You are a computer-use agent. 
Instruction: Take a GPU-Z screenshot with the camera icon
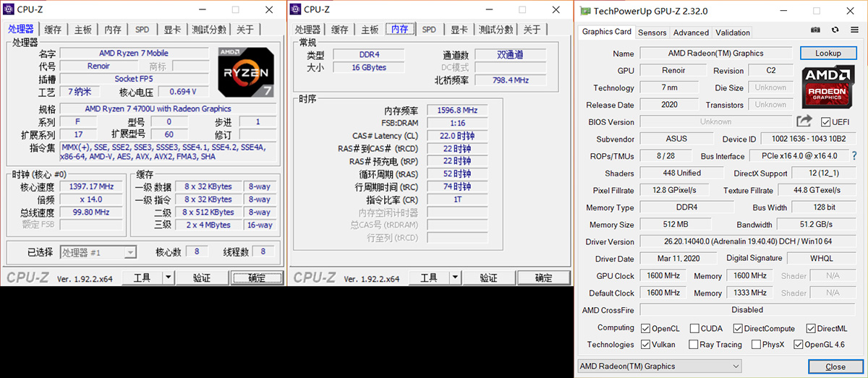(815, 30)
